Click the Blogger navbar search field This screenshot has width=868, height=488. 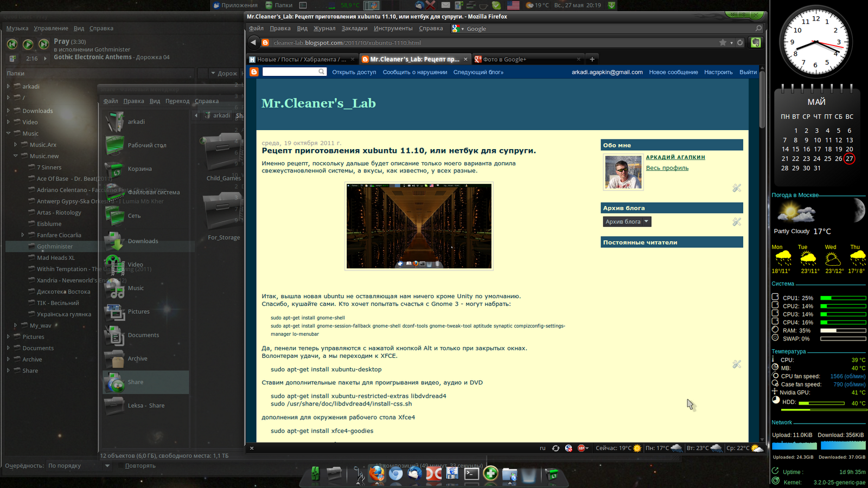(x=294, y=72)
